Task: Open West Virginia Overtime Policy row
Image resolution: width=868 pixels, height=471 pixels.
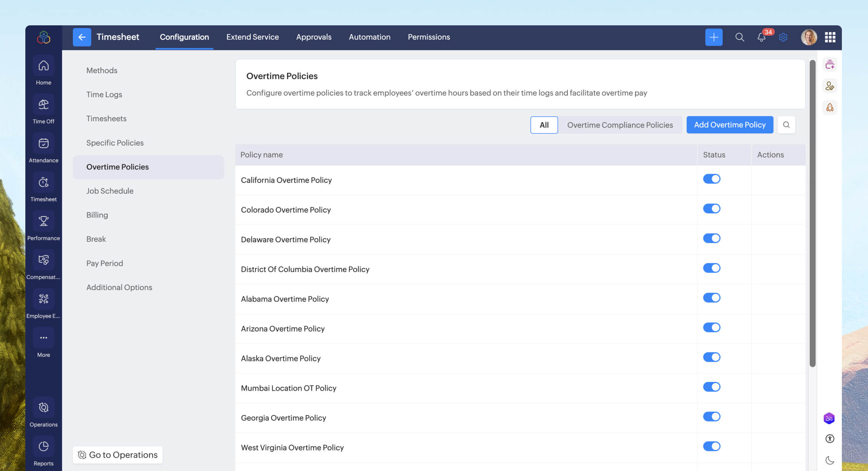Action: tap(520, 447)
